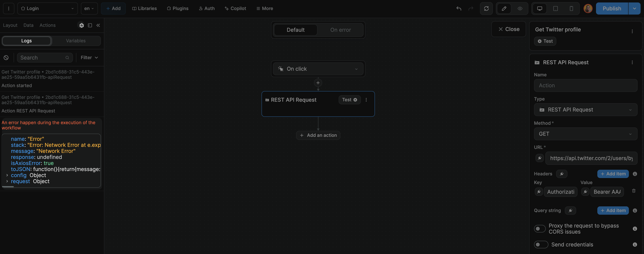Click the Publish button

coord(611,8)
